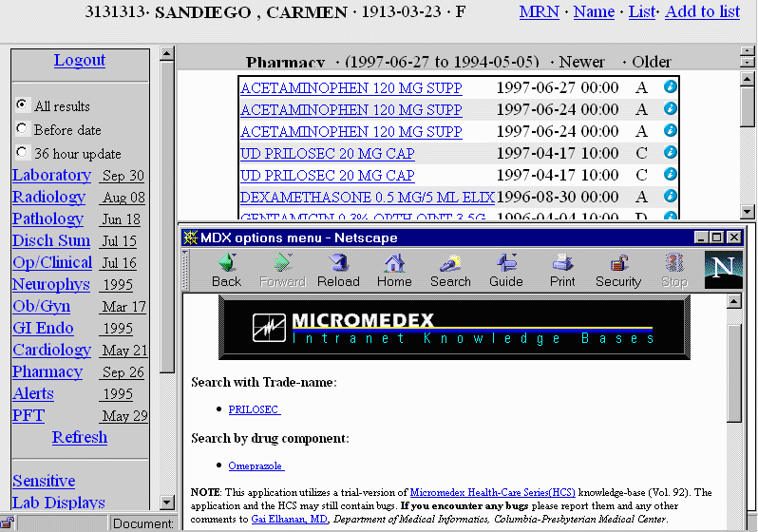Choose the Before date radio option
This screenshot has height=532, width=758.
click(x=22, y=129)
